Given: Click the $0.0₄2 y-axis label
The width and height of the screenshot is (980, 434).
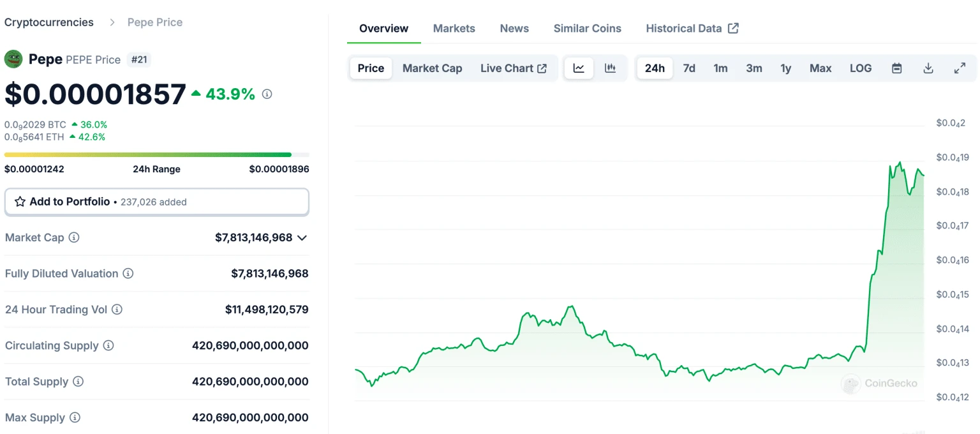Looking at the screenshot, I should (951, 123).
